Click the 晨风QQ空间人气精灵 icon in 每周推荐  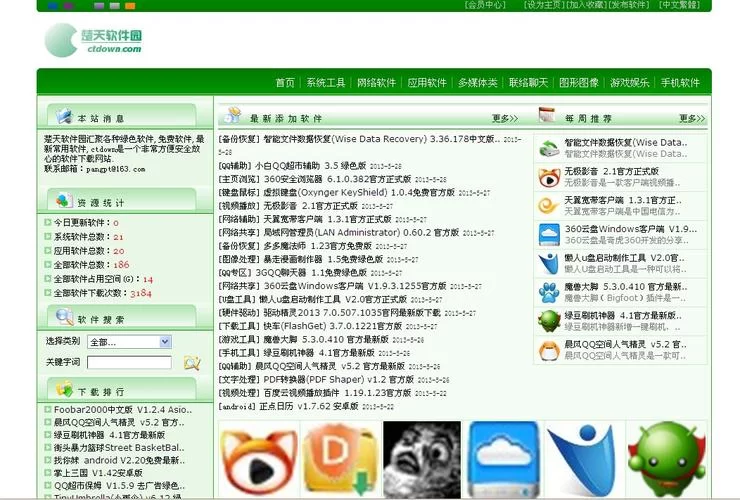coord(549,350)
